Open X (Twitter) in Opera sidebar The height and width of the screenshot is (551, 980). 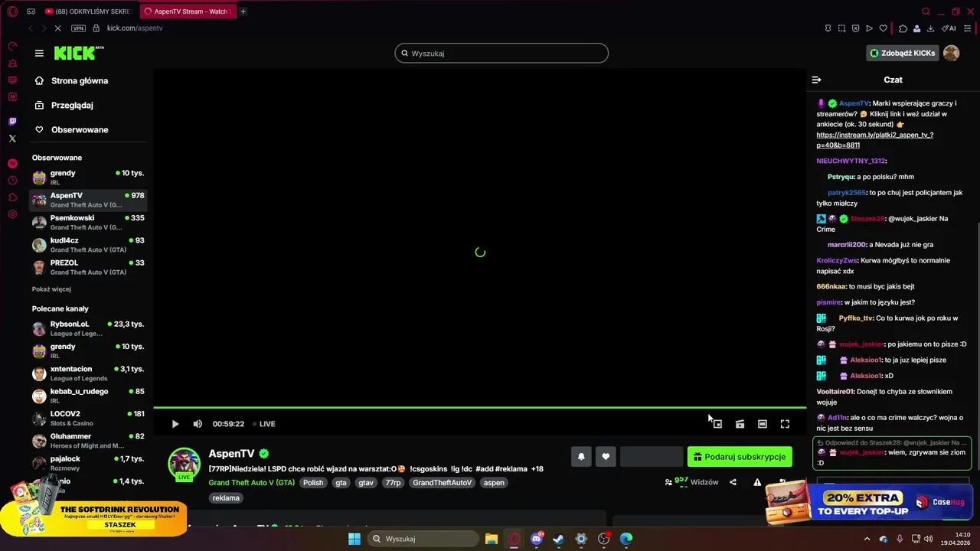[x=12, y=139]
